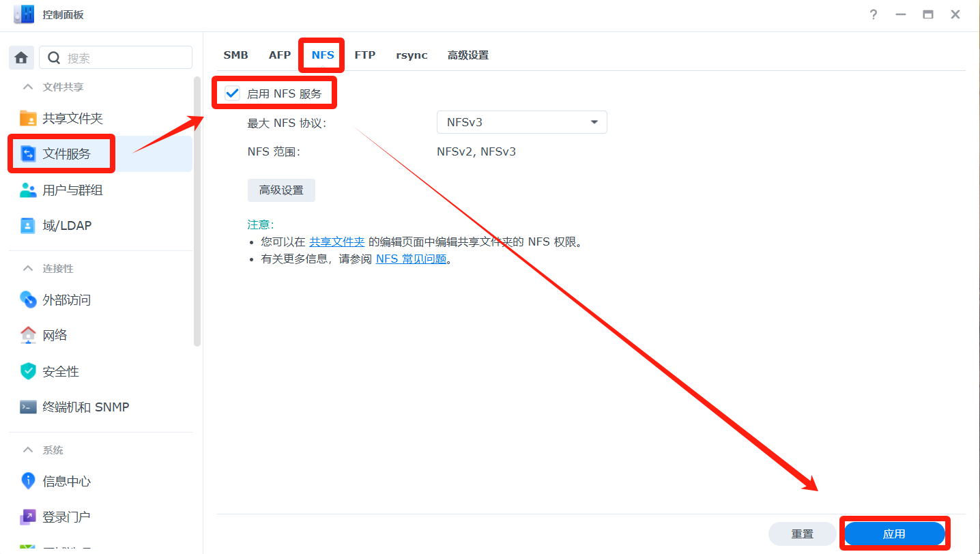Screen dimensions: 980x554
Task: Collapse the Connectivity (连接性) section
Action: [x=28, y=269]
